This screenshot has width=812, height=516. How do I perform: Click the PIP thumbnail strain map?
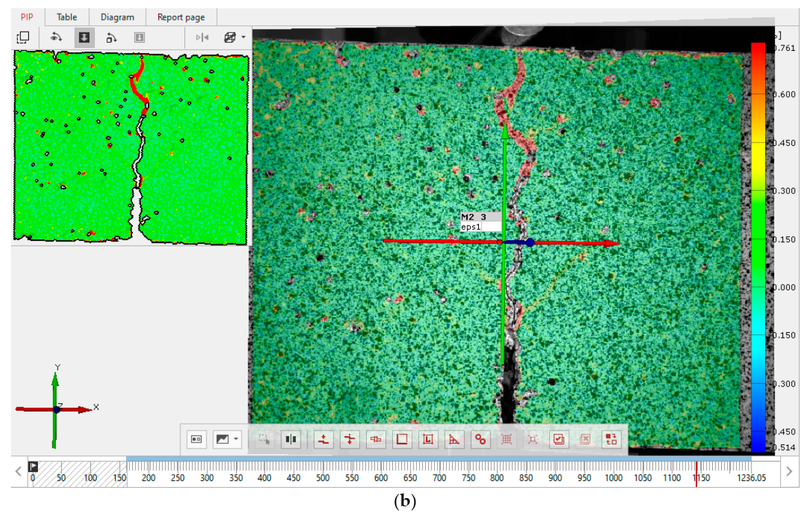click(131, 147)
